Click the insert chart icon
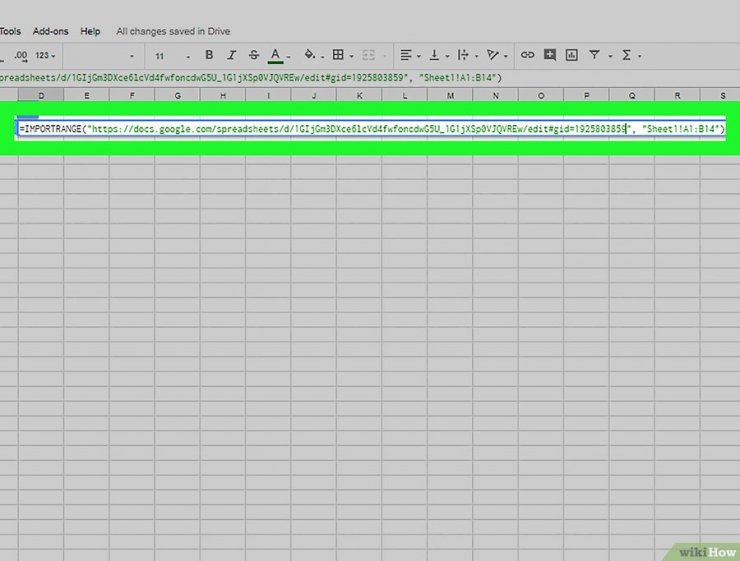740x561 pixels. coord(572,55)
